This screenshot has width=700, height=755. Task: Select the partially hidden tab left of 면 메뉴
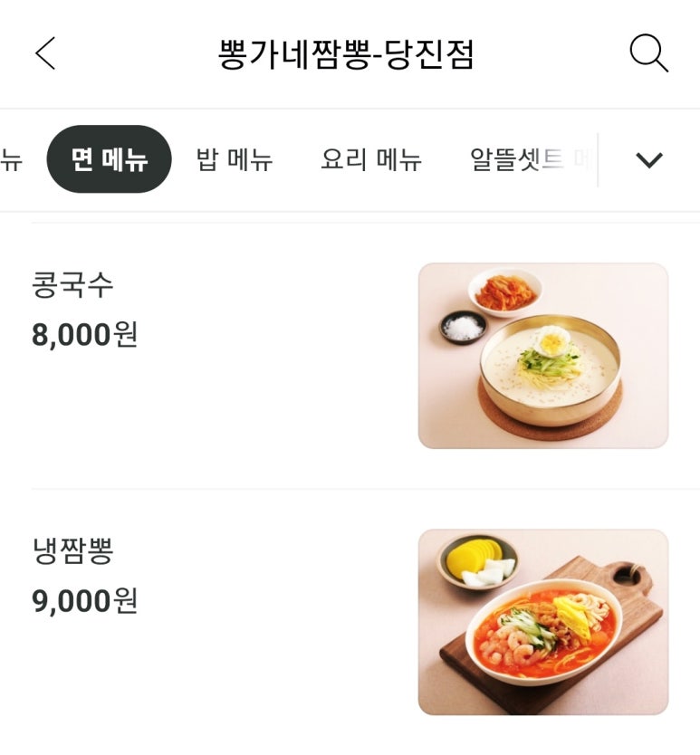coord(11,160)
